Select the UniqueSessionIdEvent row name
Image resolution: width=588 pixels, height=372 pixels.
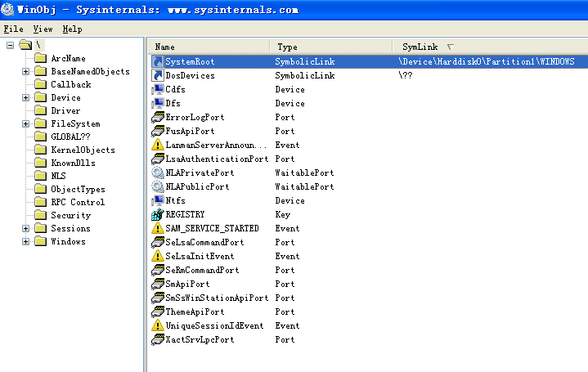click(214, 325)
